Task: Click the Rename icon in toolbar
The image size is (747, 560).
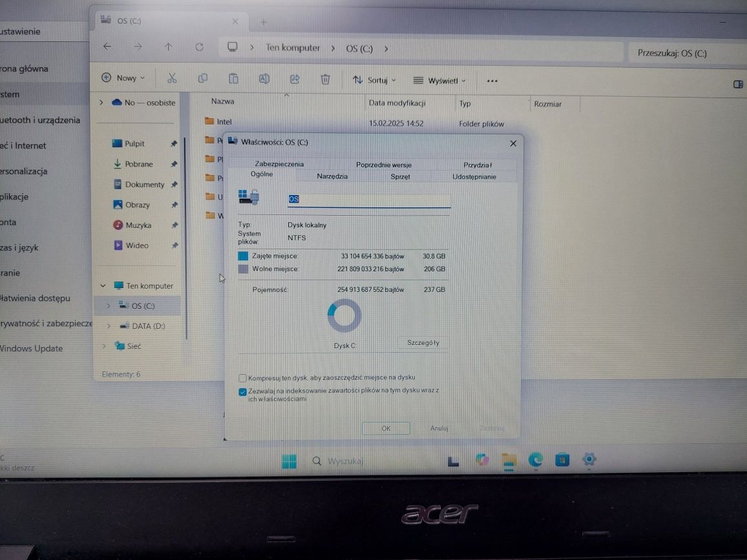Action: (x=264, y=79)
